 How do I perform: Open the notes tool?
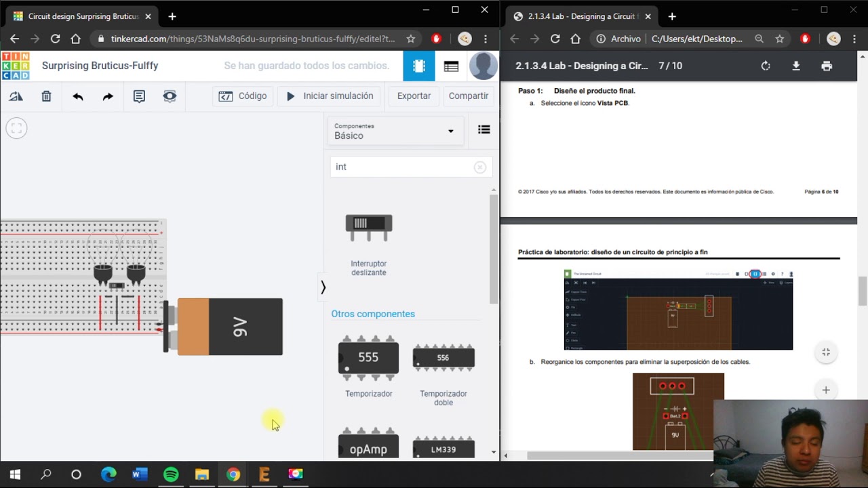click(139, 96)
